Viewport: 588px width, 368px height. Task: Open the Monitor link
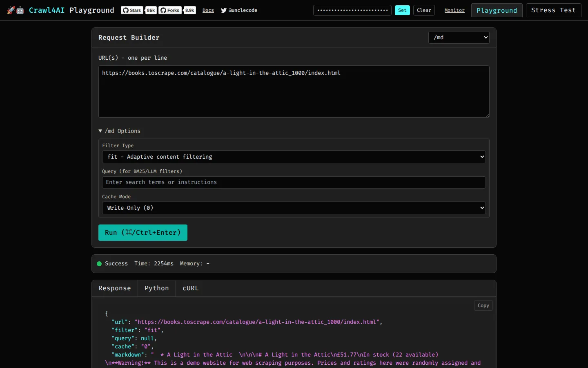coord(454,10)
